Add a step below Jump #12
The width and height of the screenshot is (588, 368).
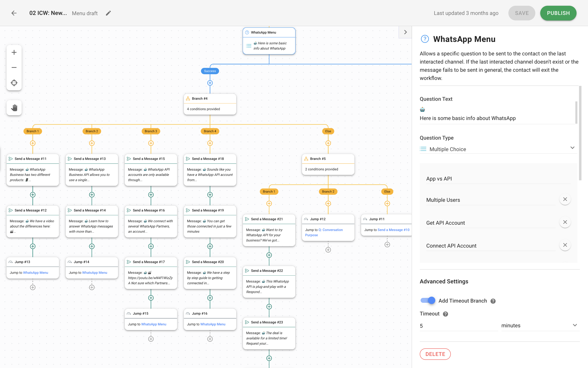tap(328, 250)
